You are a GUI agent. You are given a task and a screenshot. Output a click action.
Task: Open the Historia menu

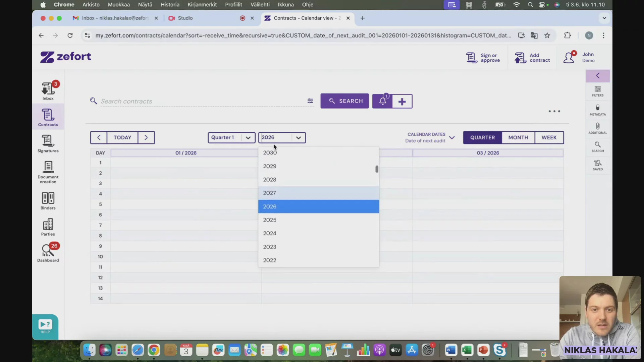click(x=170, y=5)
